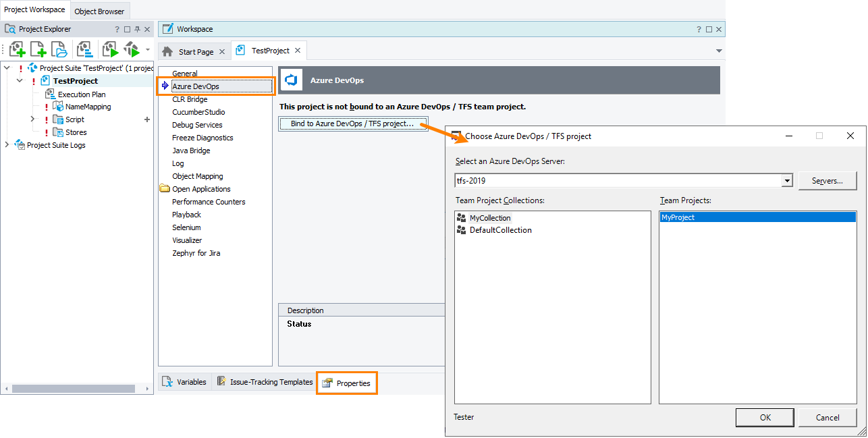The image size is (868, 438).
Task: Open the Servers dialog
Action: coord(828,180)
